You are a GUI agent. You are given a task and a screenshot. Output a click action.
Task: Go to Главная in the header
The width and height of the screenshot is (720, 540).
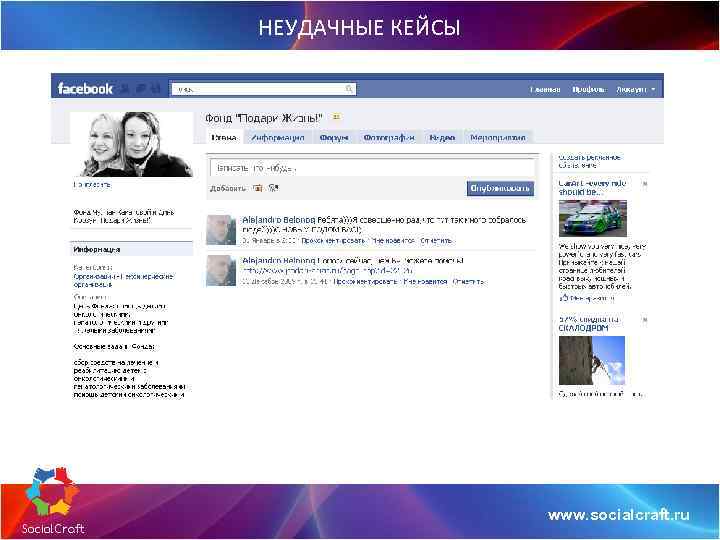coord(545,89)
